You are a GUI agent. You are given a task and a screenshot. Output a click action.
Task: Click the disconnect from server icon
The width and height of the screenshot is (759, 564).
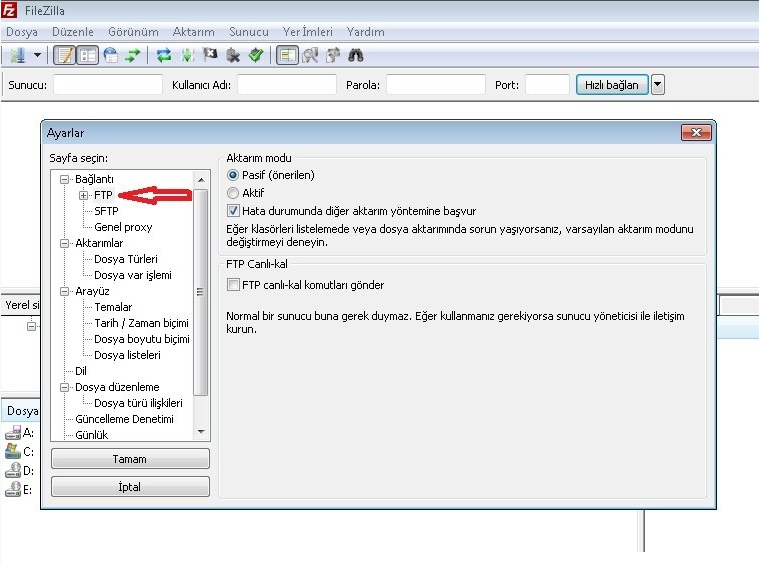click(233, 55)
